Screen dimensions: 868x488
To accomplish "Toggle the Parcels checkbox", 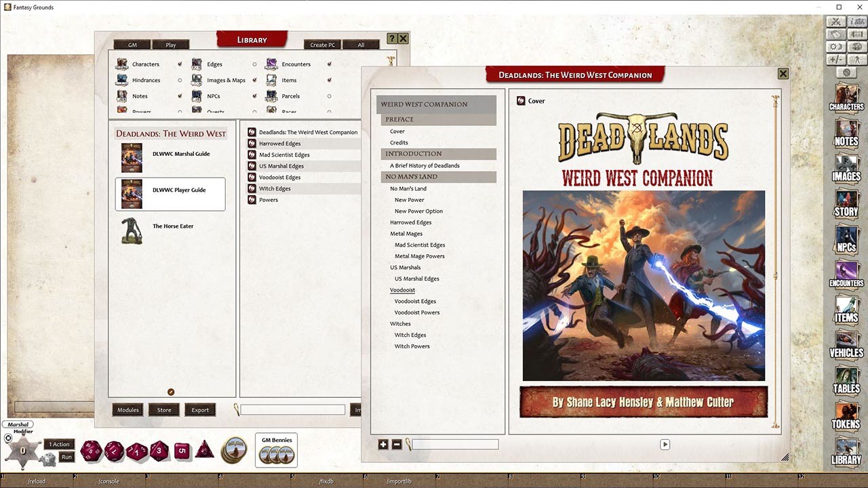I will click(x=330, y=96).
